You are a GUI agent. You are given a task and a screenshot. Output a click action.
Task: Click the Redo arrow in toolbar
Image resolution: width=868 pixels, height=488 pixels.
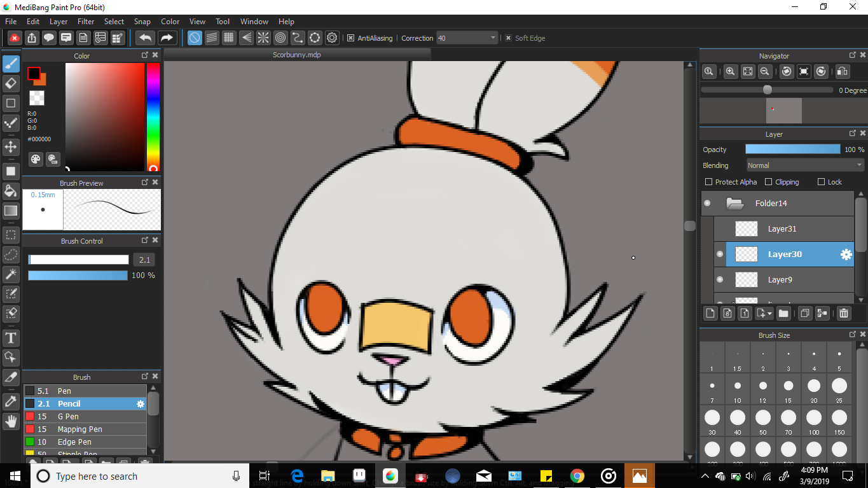point(167,38)
